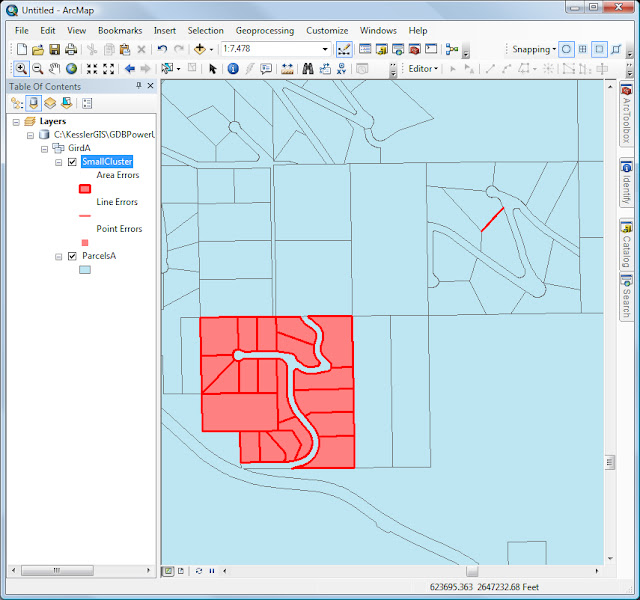Open the Bookmarks menu
This screenshot has height=600, width=640.
click(120, 31)
